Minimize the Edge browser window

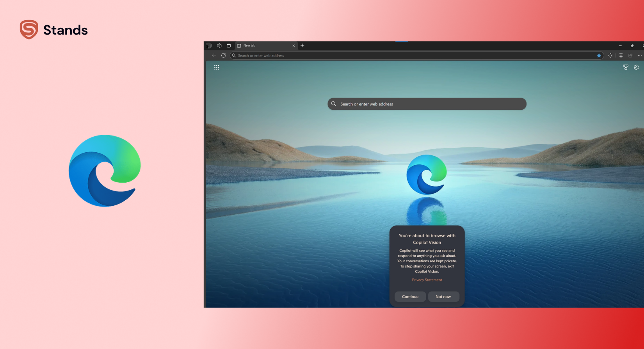620,46
